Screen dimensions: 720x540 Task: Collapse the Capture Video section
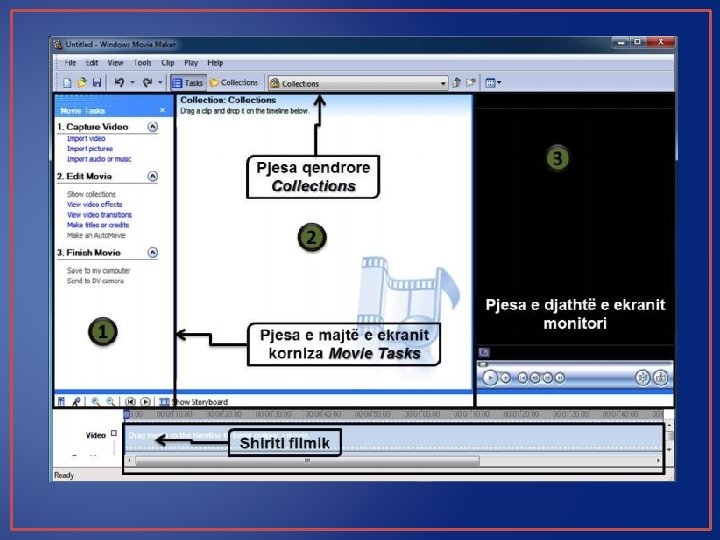(x=152, y=127)
